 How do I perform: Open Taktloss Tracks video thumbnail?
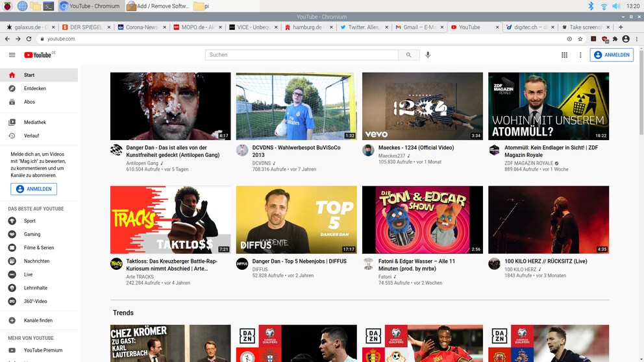(171, 219)
